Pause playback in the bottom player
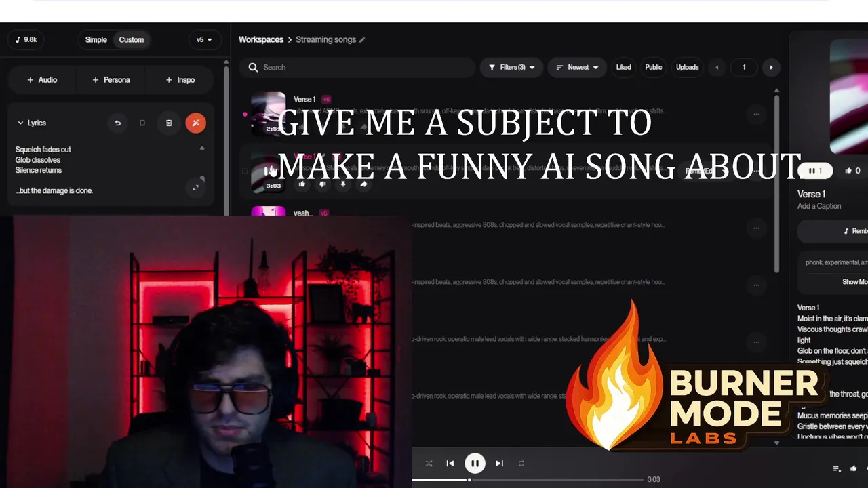Viewport: 868px width, 488px height. (x=475, y=464)
